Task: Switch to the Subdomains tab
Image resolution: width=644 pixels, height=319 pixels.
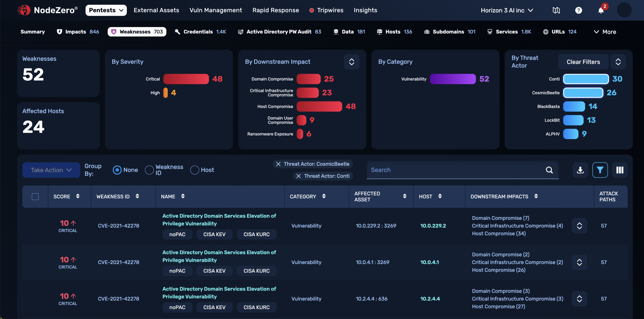Action: point(449,32)
